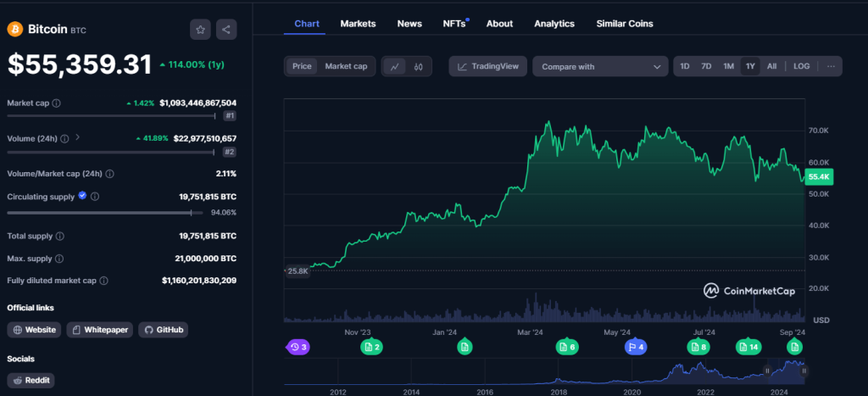Image resolution: width=868 pixels, height=396 pixels.
Task: Set chart range to 1D
Action: click(x=685, y=66)
